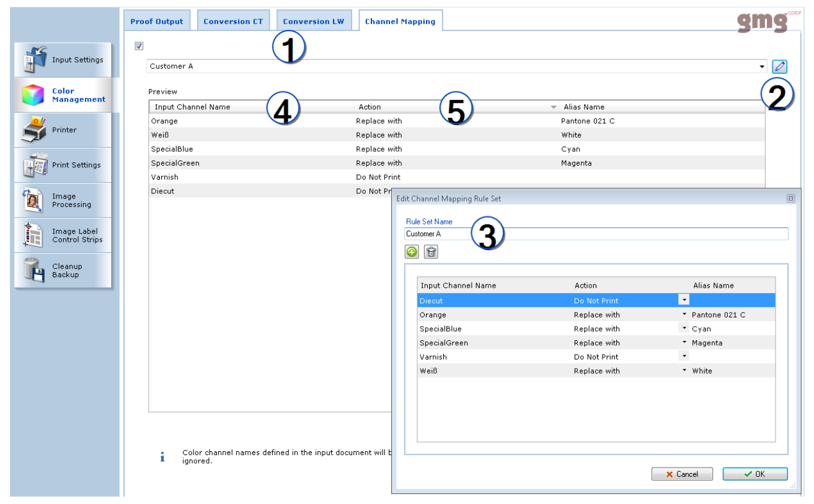Open action dropdown for Weiß in dialog
This screenshot has height=504, width=814.
684,371
